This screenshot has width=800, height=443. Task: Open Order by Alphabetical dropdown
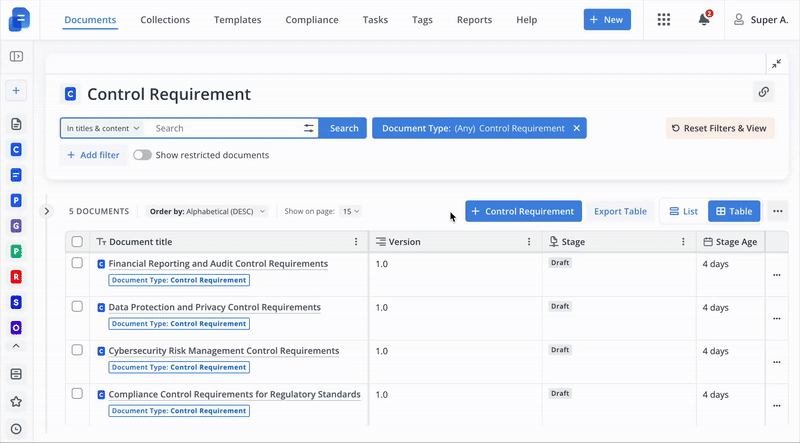coord(208,211)
